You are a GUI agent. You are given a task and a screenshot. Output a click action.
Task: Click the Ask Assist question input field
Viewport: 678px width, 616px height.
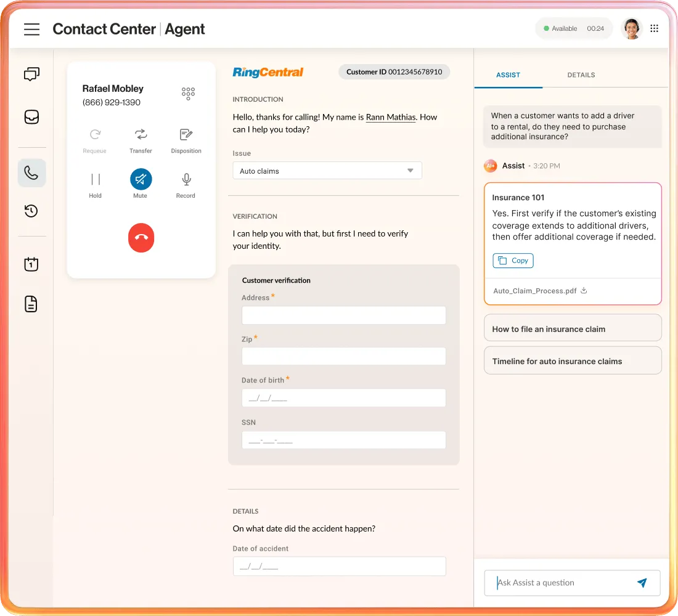point(561,583)
